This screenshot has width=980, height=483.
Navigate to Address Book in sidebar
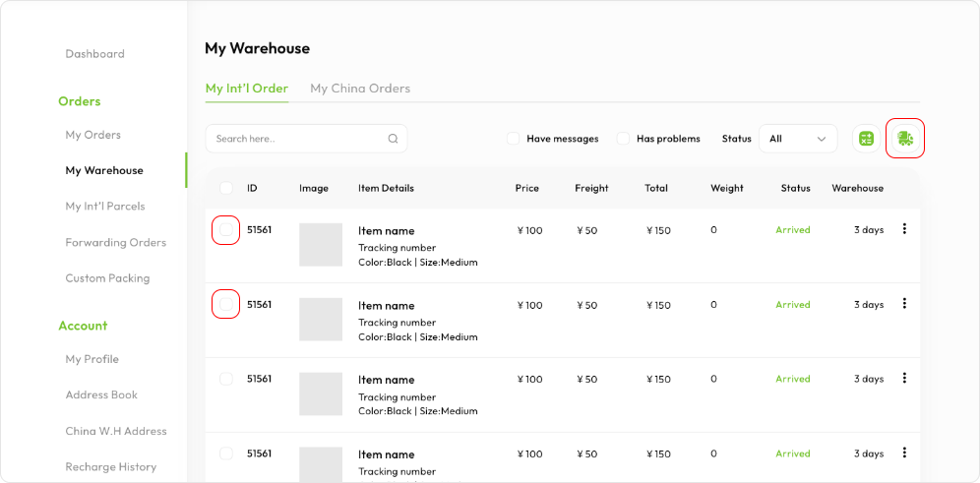click(x=101, y=395)
